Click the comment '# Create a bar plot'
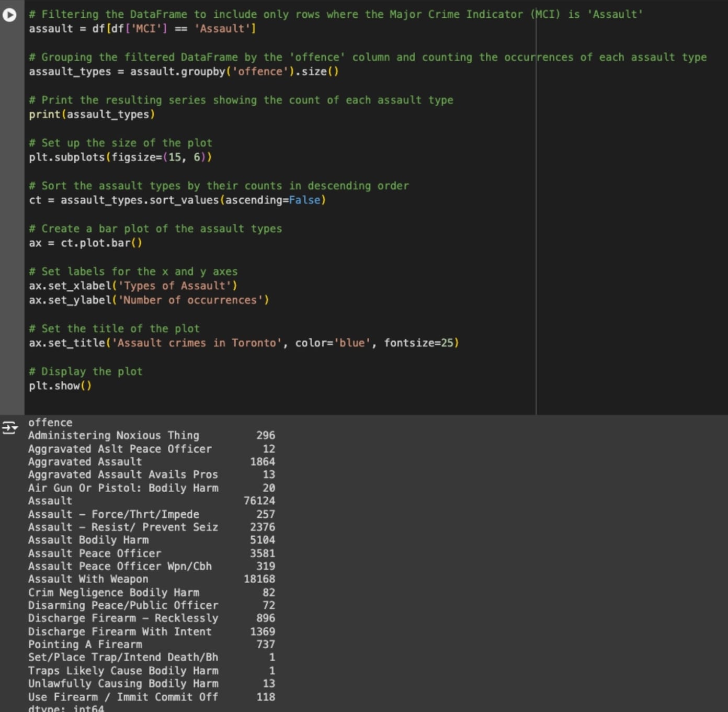This screenshot has height=712, width=728. 155,229
